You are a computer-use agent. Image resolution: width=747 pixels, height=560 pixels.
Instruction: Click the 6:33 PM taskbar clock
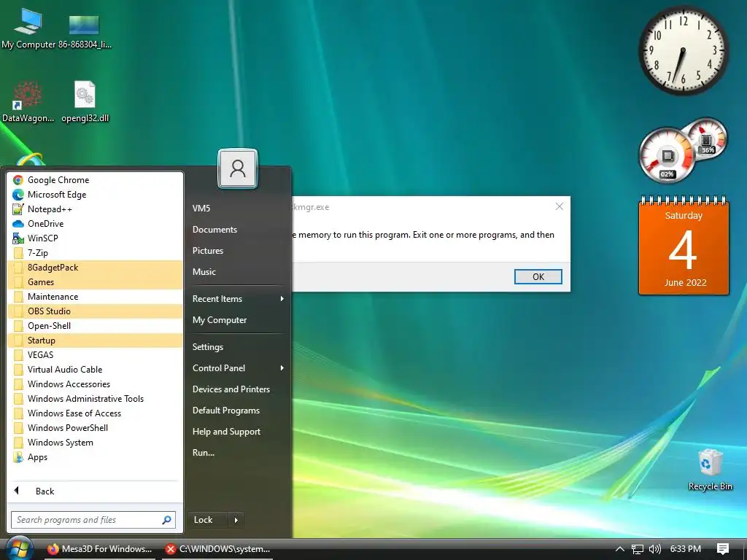685,549
